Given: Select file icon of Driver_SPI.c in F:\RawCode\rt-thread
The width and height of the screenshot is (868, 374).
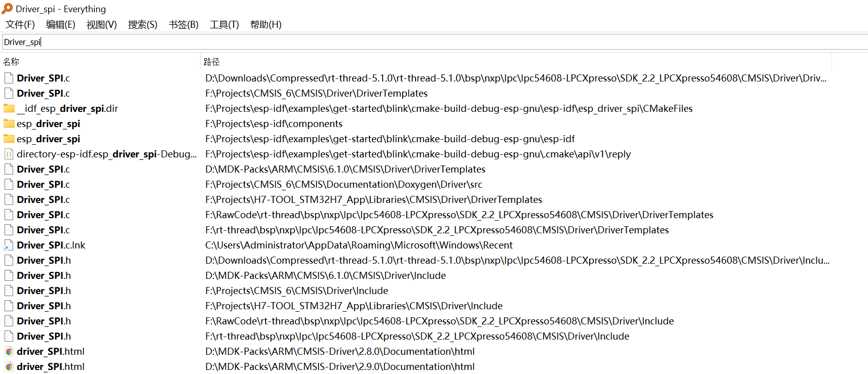Looking at the screenshot, I should pyautogui.click(x=9, y=215).
